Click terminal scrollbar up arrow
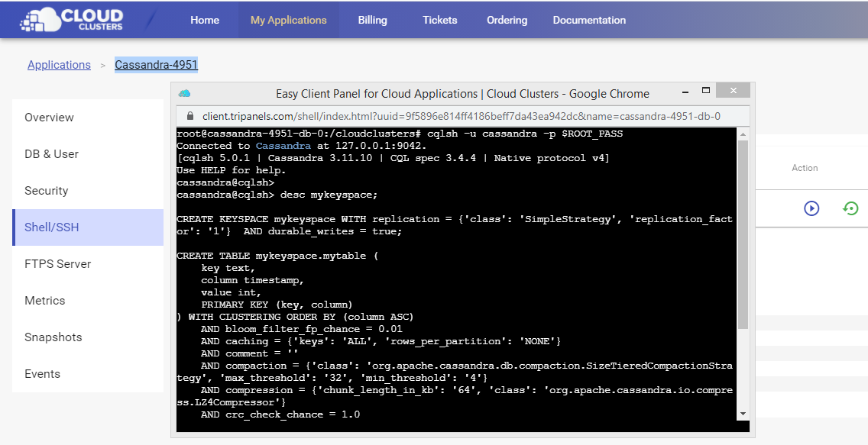This screenshot has height=445, width=868. [743, 134]
